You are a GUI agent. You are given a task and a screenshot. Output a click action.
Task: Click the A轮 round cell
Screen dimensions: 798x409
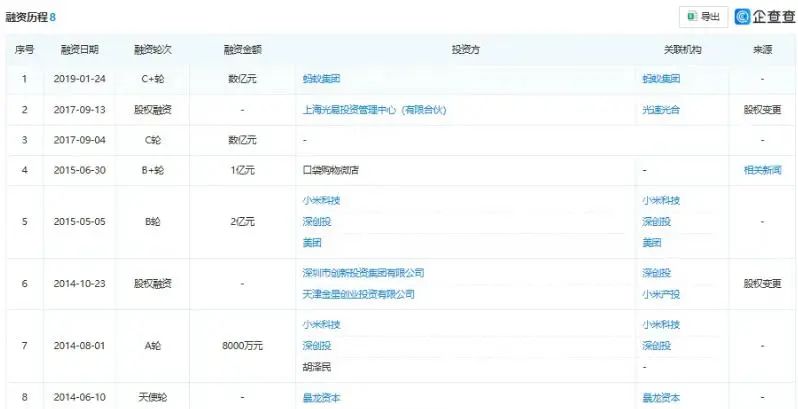(153, 346)
